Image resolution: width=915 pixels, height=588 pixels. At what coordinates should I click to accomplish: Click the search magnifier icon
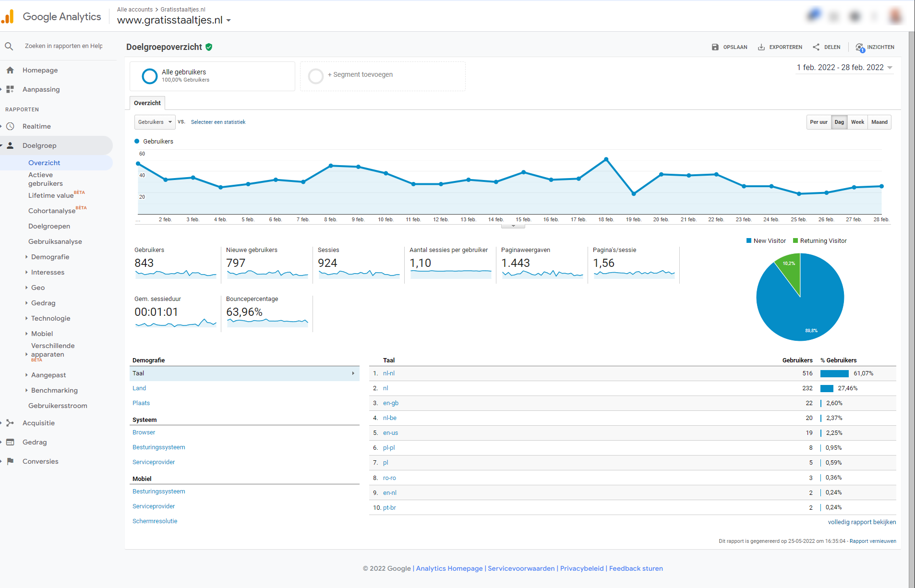tap(9, 46)
